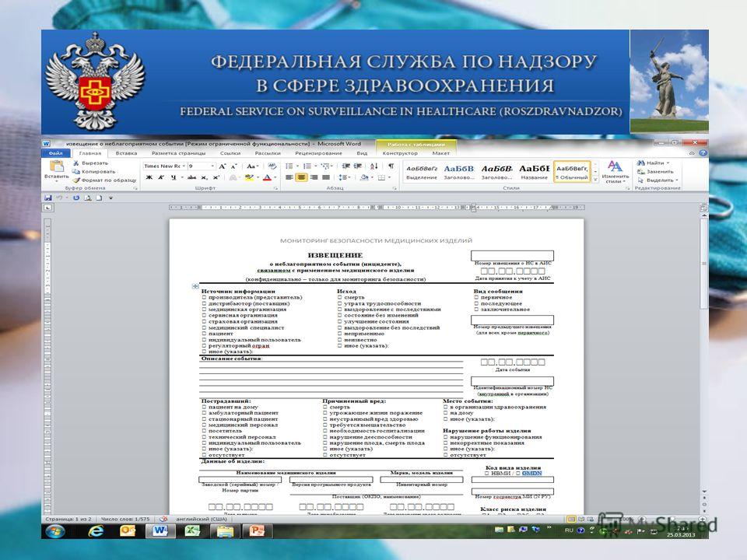Open Outlook from the Windows taskbar
The height and width of the screenshot is (560, 747).
(x=128, y=530)
